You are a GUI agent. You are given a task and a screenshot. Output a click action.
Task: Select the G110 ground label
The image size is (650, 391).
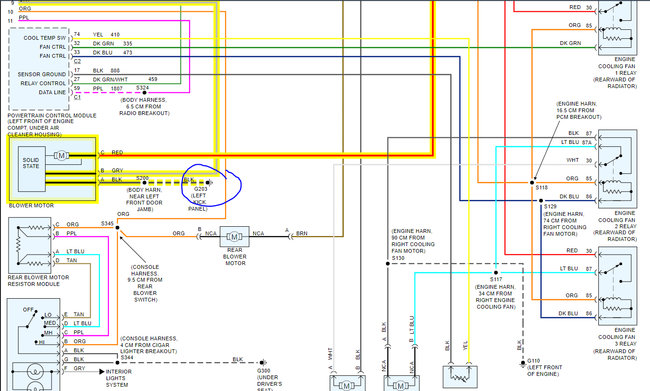[x=534, y=361]
